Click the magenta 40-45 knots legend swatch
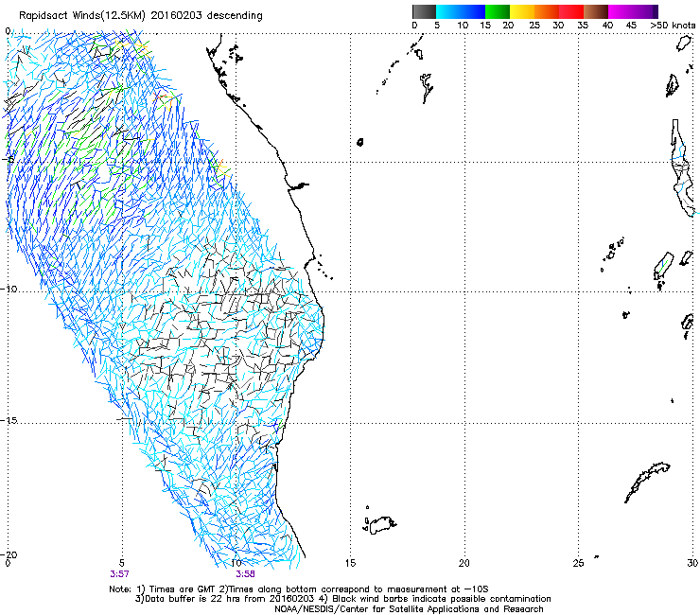This screenshot has width=700, height=615. pyautogui.click(x=621, y=11)
